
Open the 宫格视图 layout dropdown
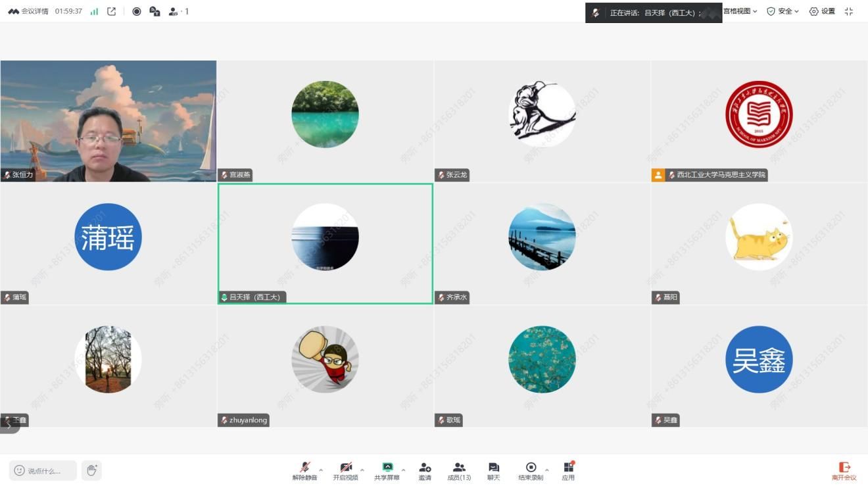click(740, 11)
